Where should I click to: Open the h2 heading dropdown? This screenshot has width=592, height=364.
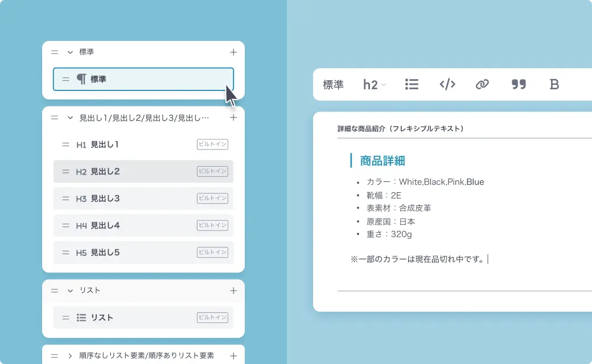coord(374,85)
